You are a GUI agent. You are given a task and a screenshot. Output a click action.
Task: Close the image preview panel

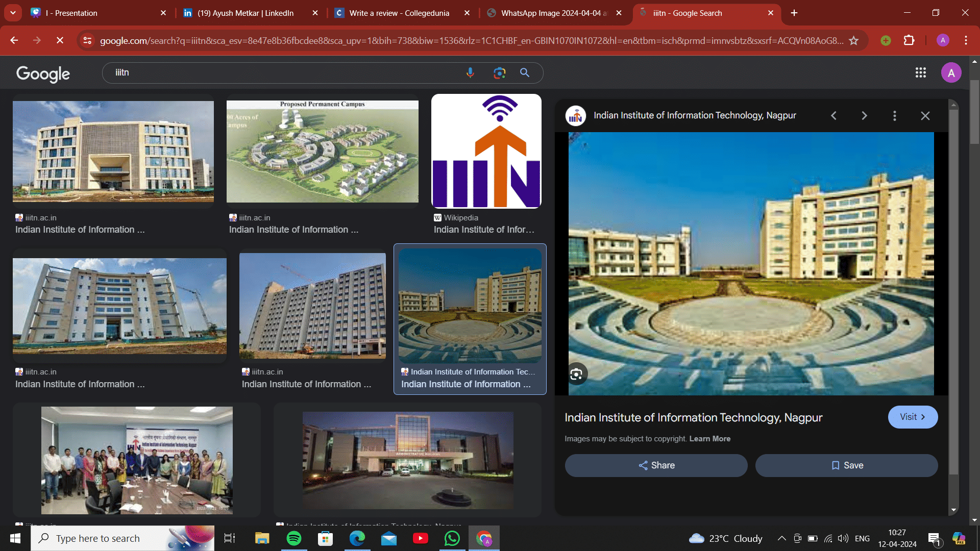[925, 116]
